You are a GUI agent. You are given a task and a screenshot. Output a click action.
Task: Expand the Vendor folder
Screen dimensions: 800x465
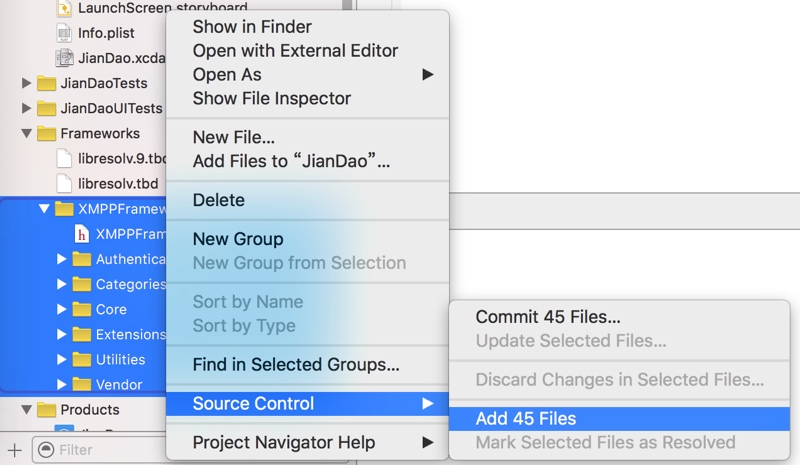(x=62, y=384)
